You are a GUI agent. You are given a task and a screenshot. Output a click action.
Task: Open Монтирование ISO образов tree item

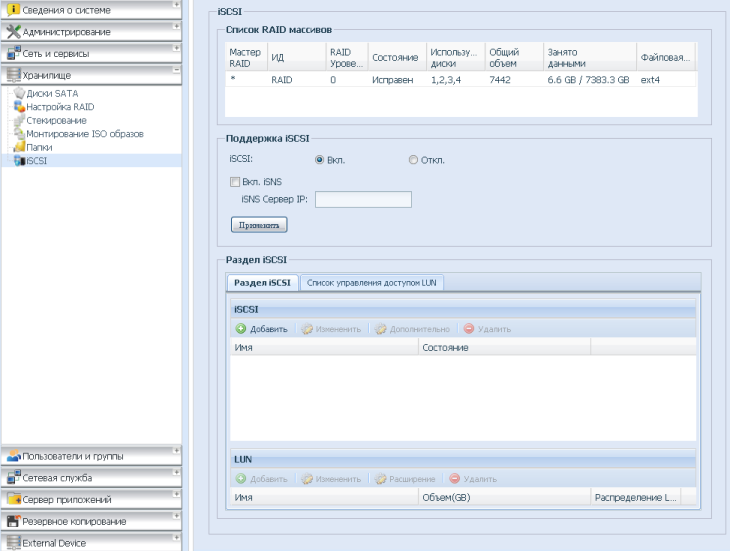85,134
